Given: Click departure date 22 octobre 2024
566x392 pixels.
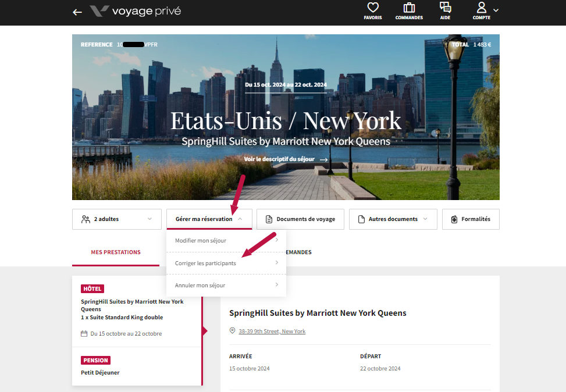Looking at the screenshot, I should 380,369.
